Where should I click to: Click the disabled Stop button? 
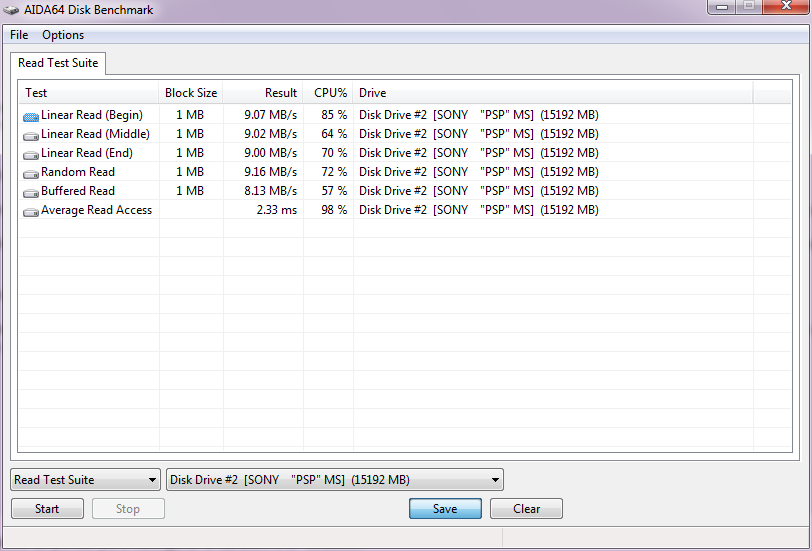point(128,509)
